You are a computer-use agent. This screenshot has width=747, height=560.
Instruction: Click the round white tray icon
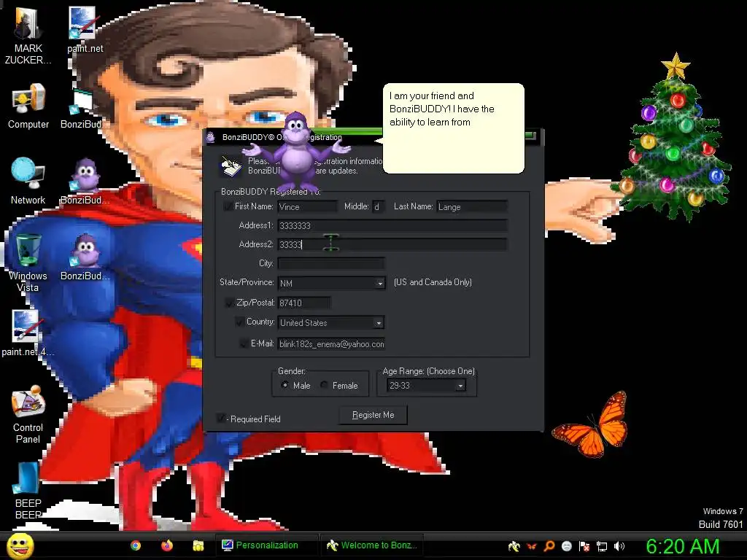566,546
